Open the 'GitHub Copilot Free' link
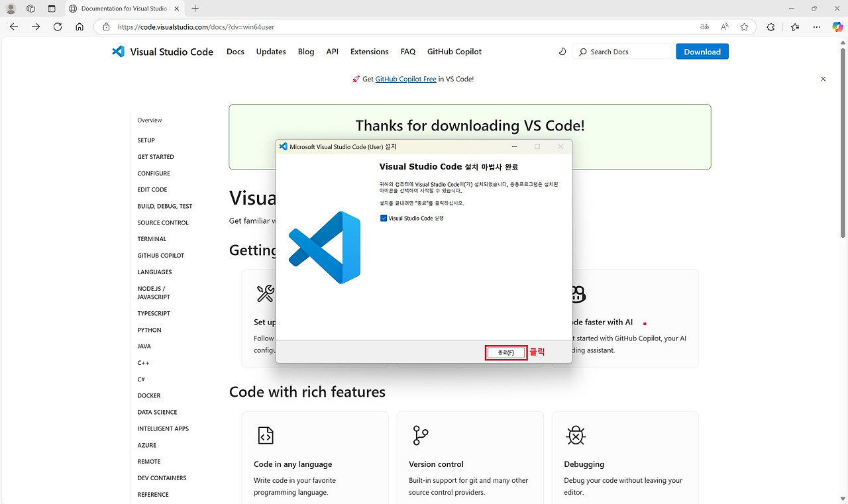The image size is (848, 504). click(x=405, y=79)
